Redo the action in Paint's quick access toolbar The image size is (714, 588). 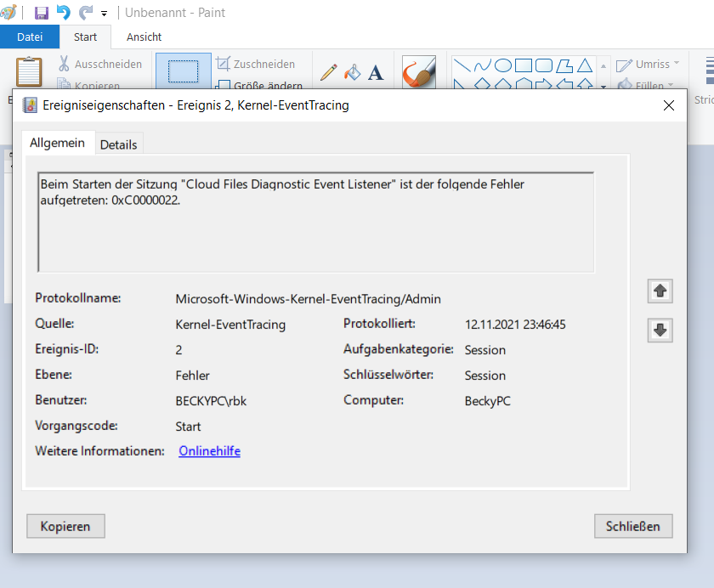(x=85, y=12)
